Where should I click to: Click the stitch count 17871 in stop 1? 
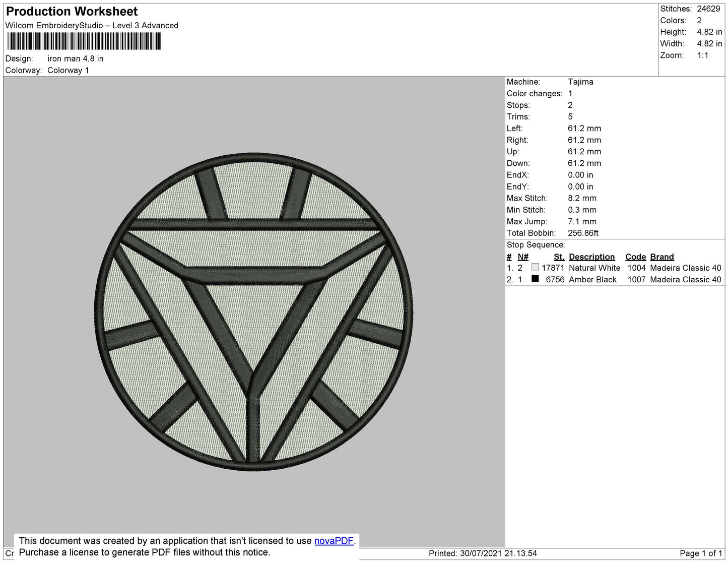(x=553, y=268)
